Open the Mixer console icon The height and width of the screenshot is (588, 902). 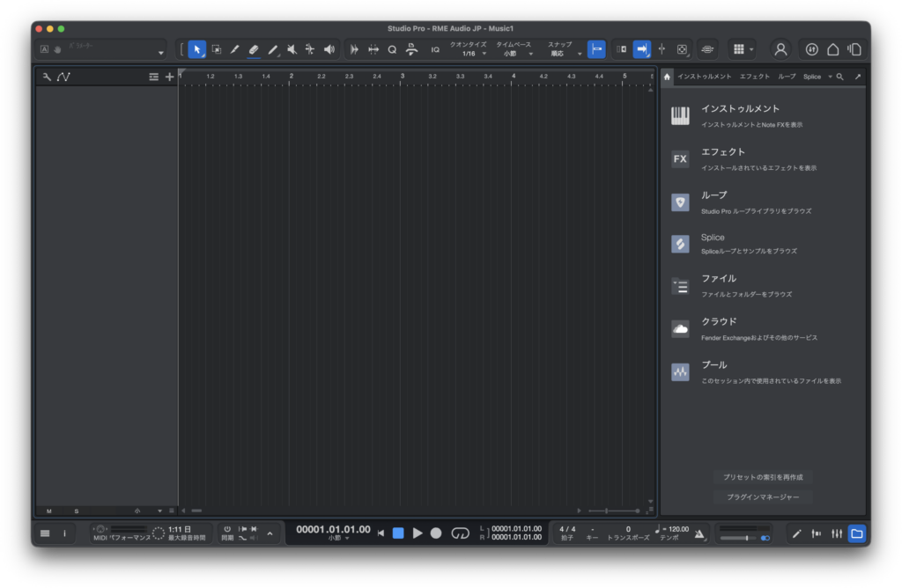point(835,533)
